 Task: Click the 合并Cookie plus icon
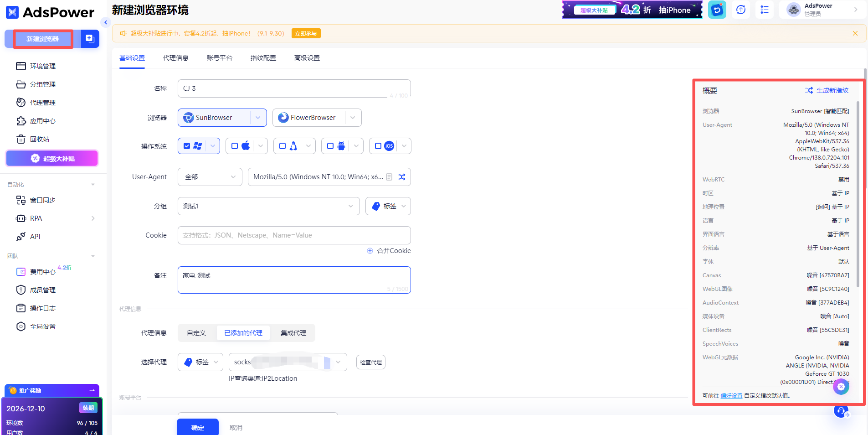[370, 251]
